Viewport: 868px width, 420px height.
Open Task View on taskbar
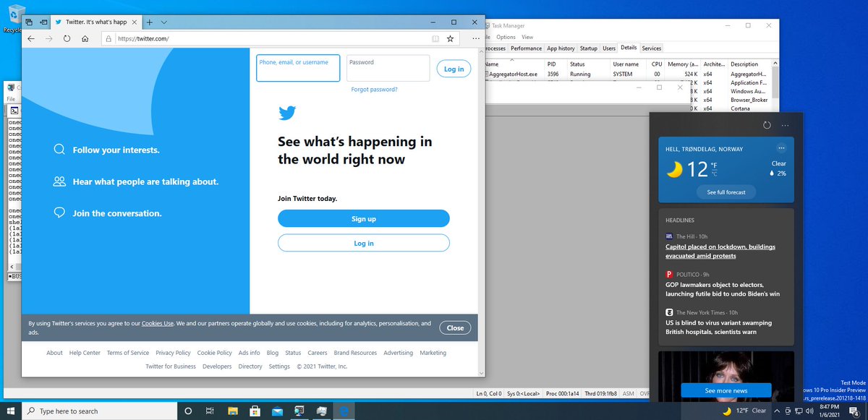click(210, 411)
